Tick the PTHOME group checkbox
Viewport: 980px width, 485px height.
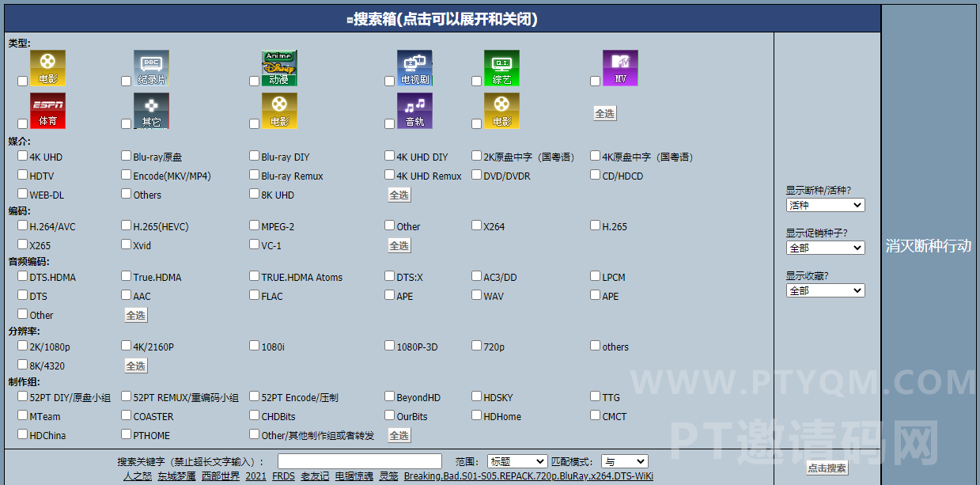(x=126, y=434)
